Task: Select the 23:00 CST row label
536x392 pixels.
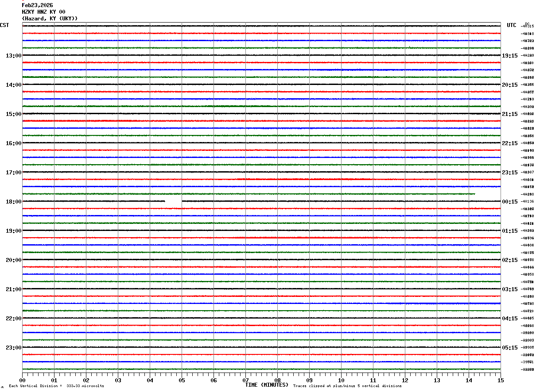Action: [x=13, y=348]
